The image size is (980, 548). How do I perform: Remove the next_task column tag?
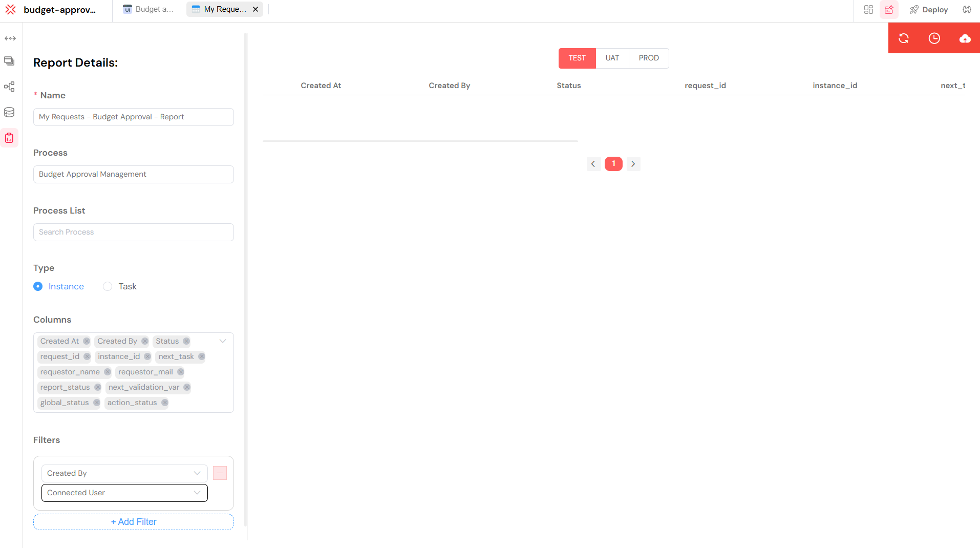pos(202,356)
